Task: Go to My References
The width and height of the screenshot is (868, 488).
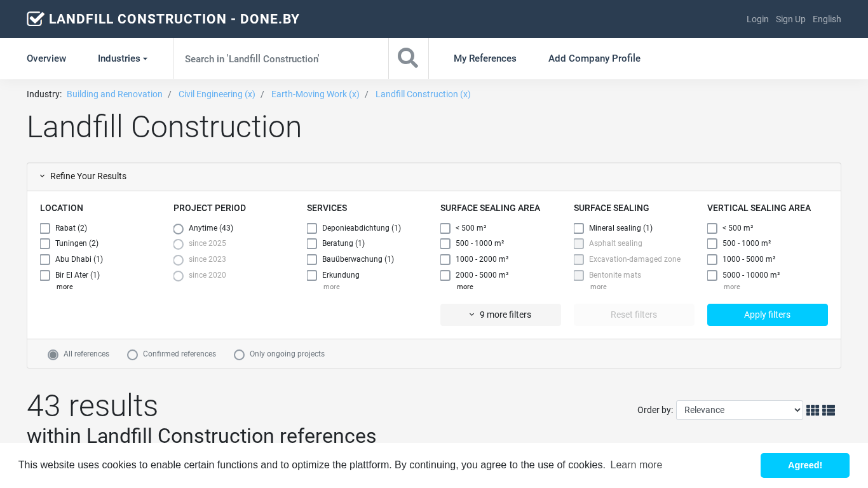Action: (x=485, y=58)
